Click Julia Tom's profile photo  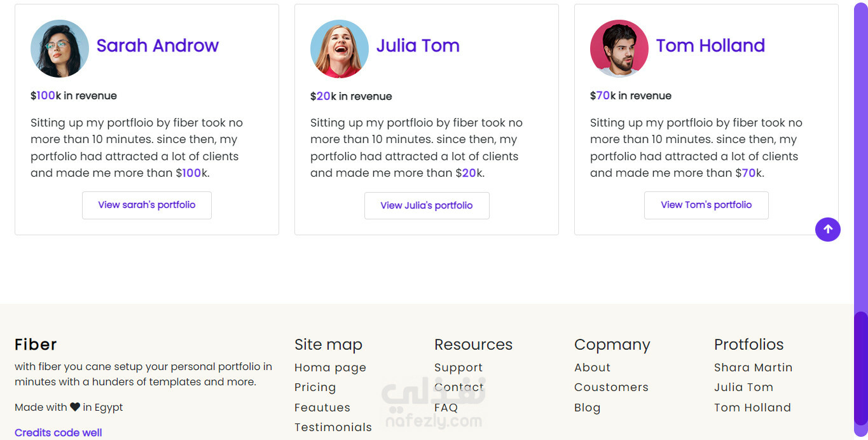pos(340,48)
